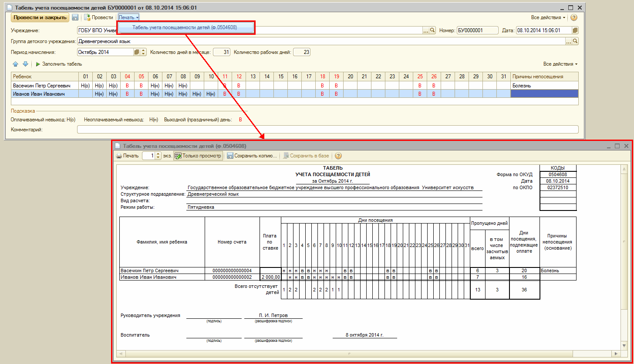634x364 pixels.
Task: Click the Дата field value
Action: [544, 30]
